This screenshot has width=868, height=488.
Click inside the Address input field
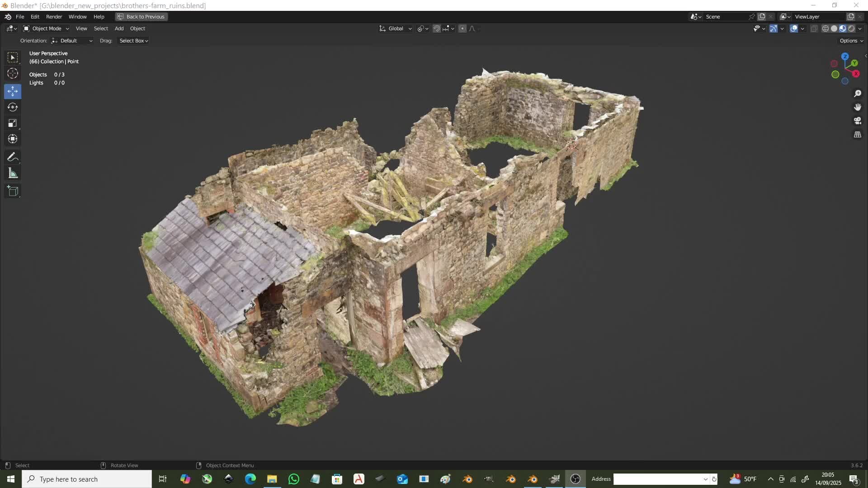pos(660,479)
